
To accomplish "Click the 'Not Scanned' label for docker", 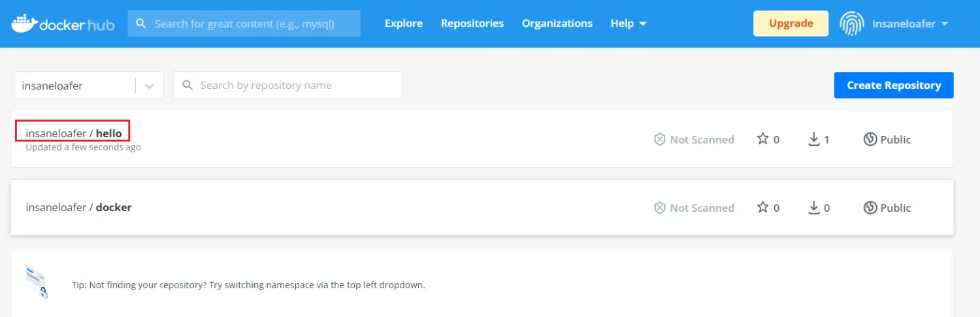I will (702, 208).
